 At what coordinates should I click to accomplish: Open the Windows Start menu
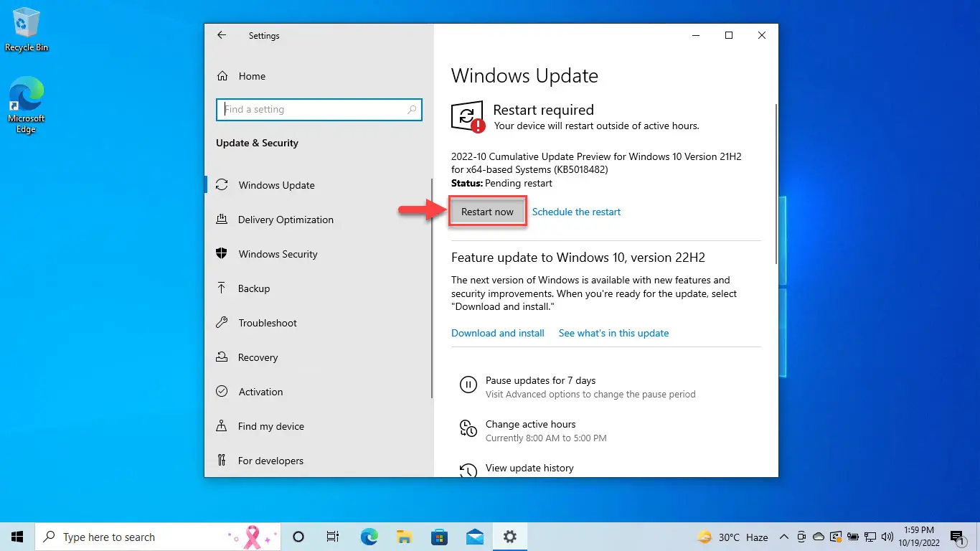[x=17, y=537]
